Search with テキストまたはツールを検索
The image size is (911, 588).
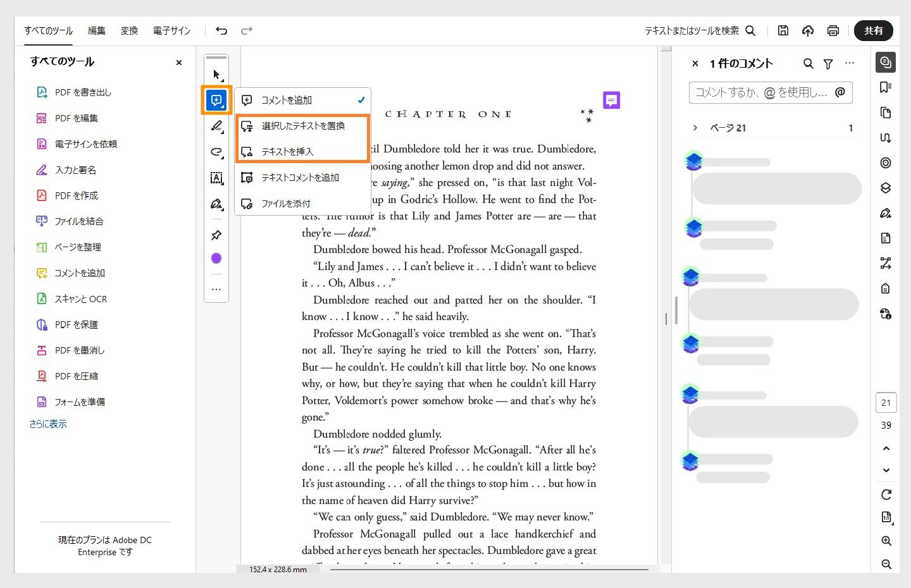[x=700, y=30]
